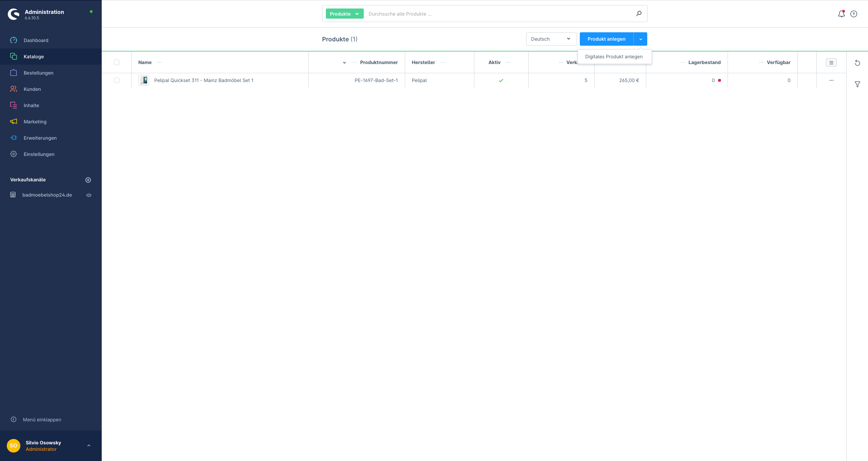Open the filter funnel sidebar icon
Image resolution: width=868 pixels, height=461 pixels.
click(x=857, y=84)
